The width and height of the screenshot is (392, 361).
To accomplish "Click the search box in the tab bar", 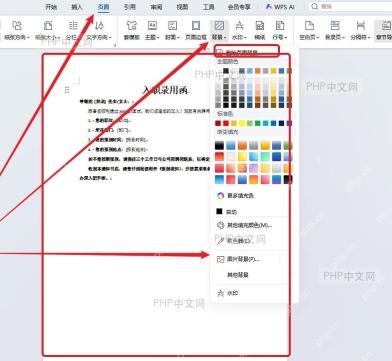I will click(x=350, y=6).
